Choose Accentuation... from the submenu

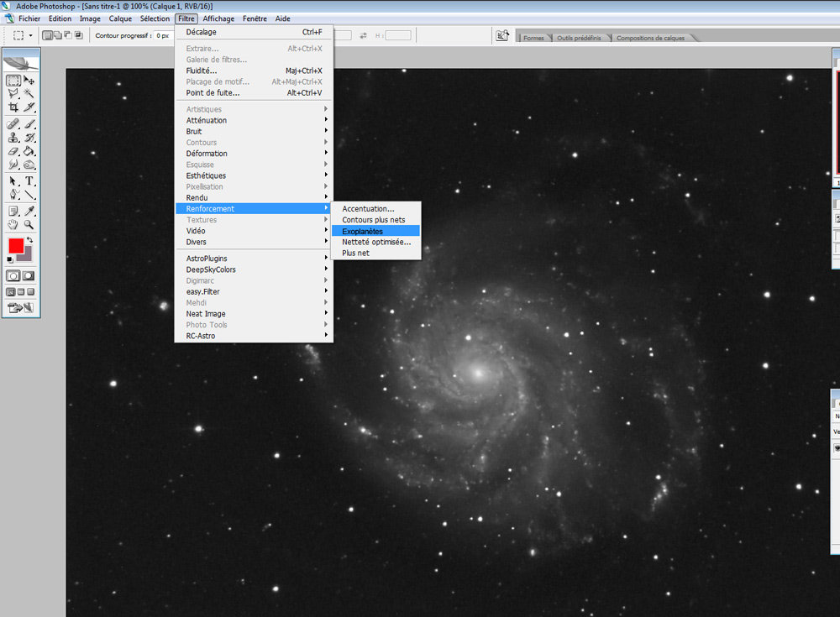point(375,209)
